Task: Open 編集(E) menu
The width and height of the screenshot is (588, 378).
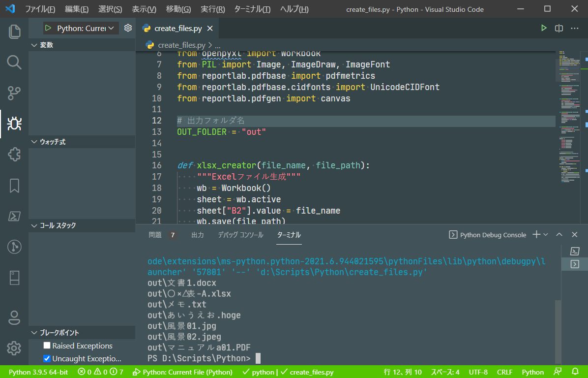Action: coord(77,9)
